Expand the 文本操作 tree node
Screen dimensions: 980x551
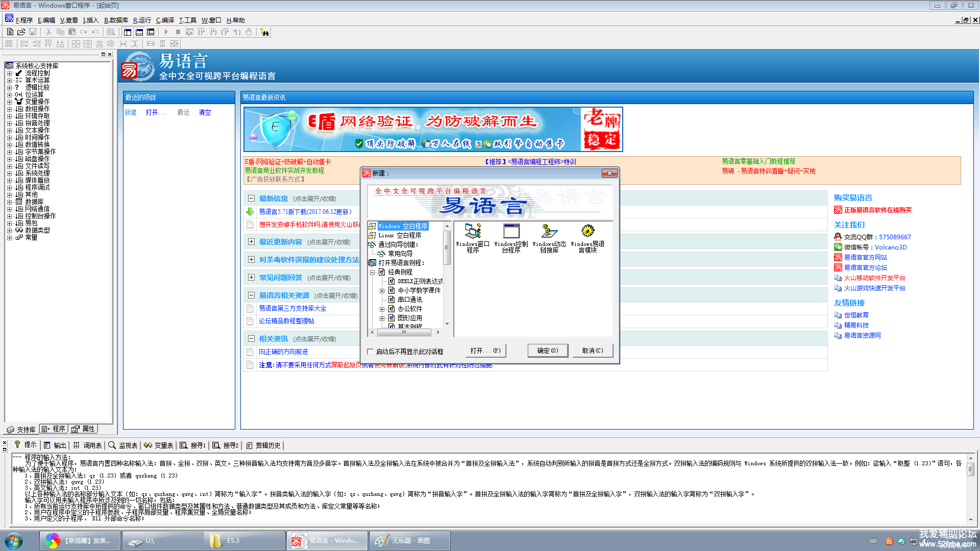(x=9, y=131)
